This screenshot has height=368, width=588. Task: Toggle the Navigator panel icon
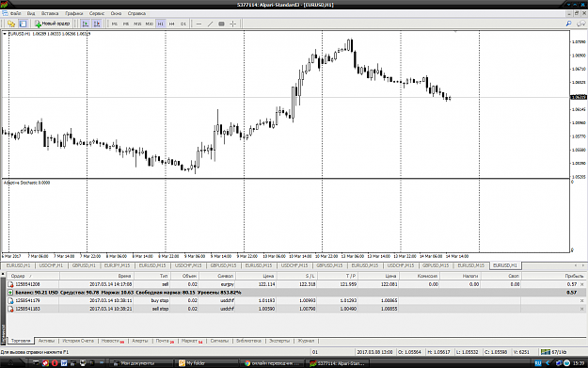click(23, 24)
